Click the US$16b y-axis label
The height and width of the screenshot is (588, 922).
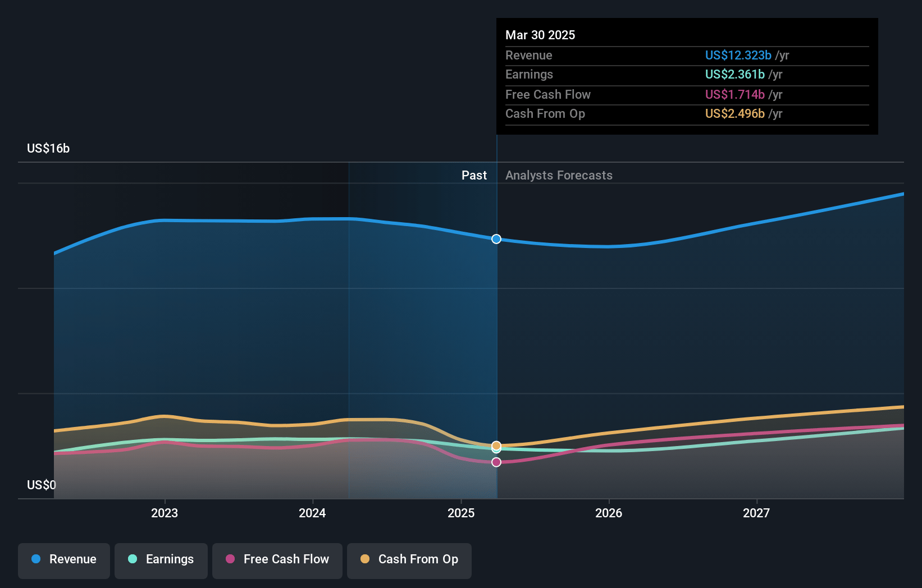click(x=48, y=148)
